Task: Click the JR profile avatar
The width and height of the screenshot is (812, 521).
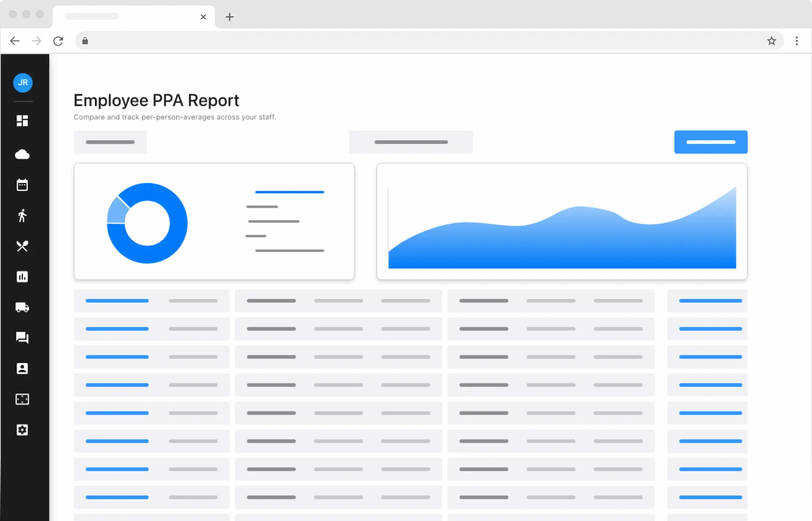Action: click(22, 83)
